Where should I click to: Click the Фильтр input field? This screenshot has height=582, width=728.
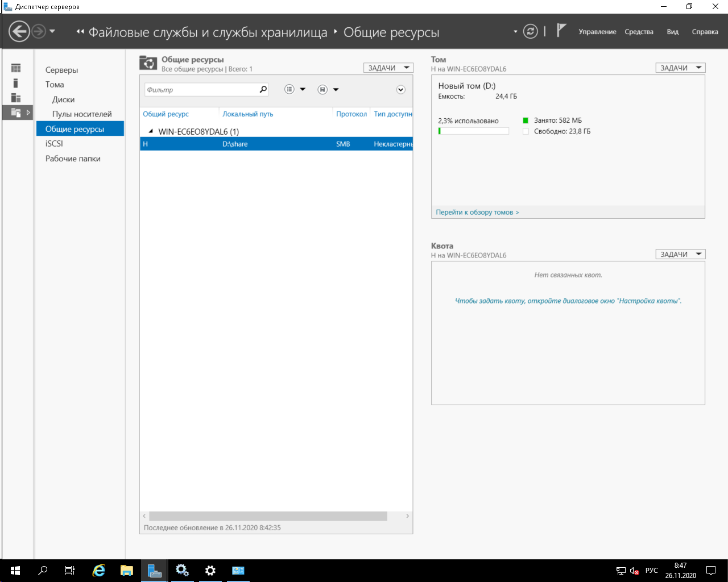point(201,89)
